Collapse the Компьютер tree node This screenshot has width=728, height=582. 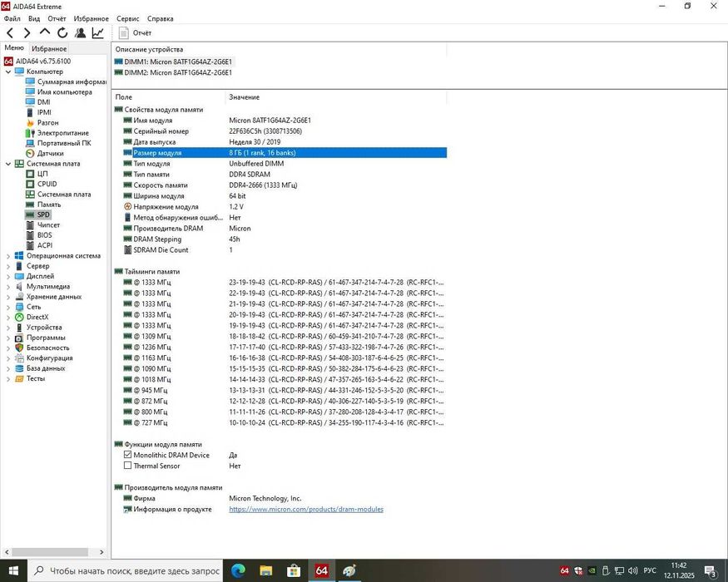[x=7, y=72]
